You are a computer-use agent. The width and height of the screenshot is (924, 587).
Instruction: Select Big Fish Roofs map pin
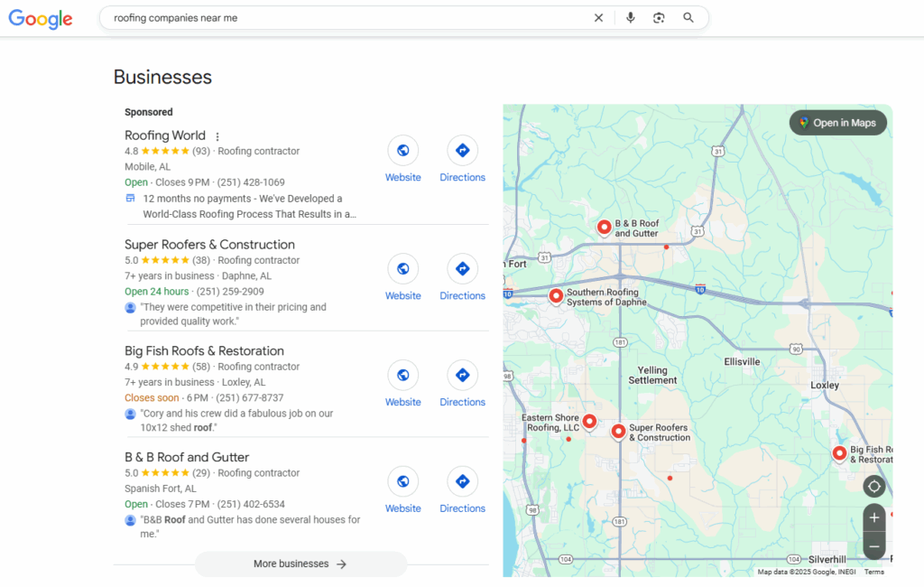tap(840, 453)
